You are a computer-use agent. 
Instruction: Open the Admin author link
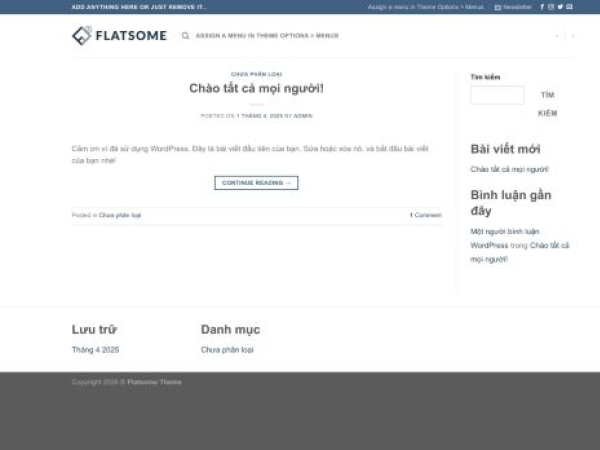[x=303, y=116]
